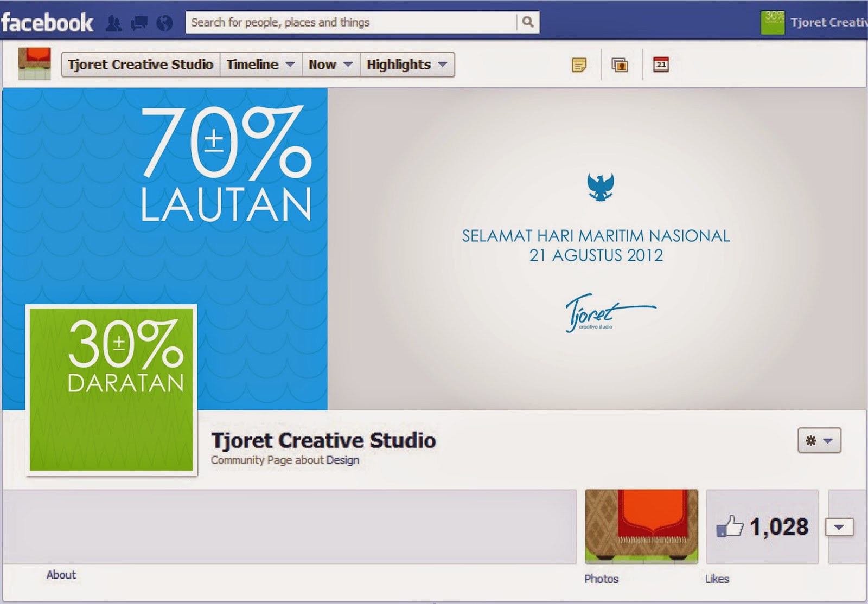Click the Photos label

click(601, 579)
